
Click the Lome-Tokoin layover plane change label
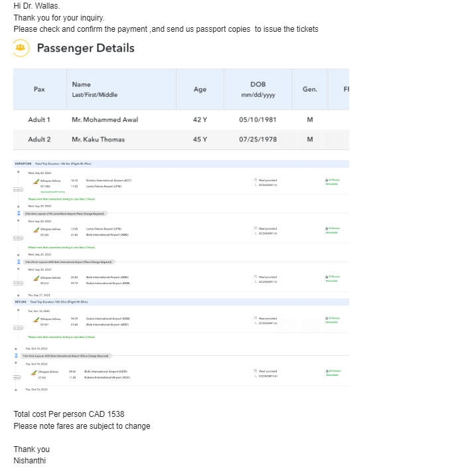click(65, 213)
